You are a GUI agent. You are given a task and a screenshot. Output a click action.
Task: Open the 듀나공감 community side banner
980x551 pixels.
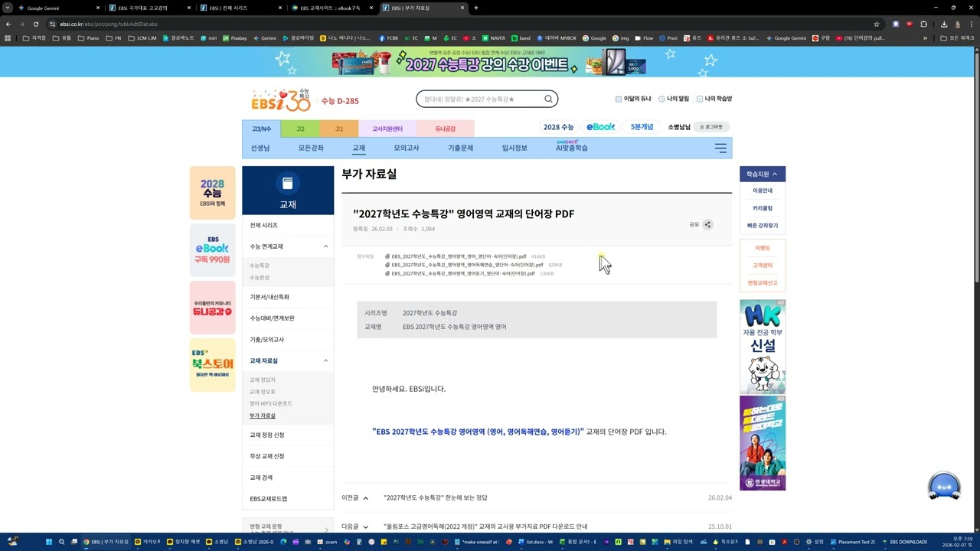point(212,308)
